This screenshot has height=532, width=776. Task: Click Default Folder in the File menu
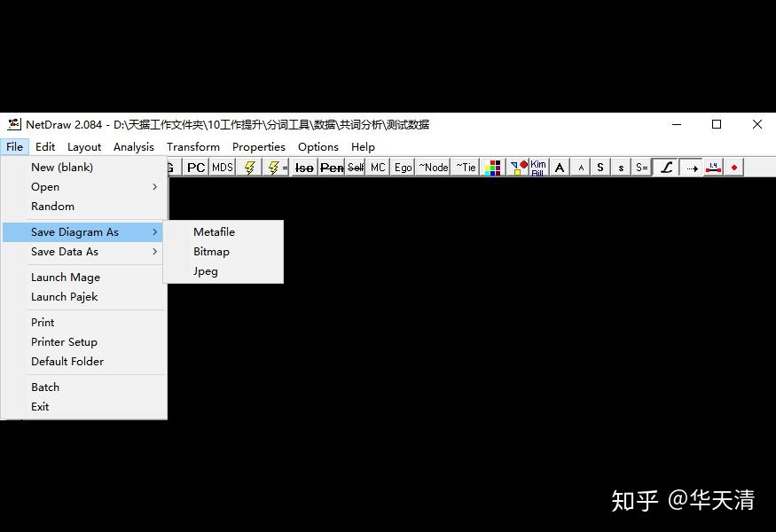coord(67,361)
